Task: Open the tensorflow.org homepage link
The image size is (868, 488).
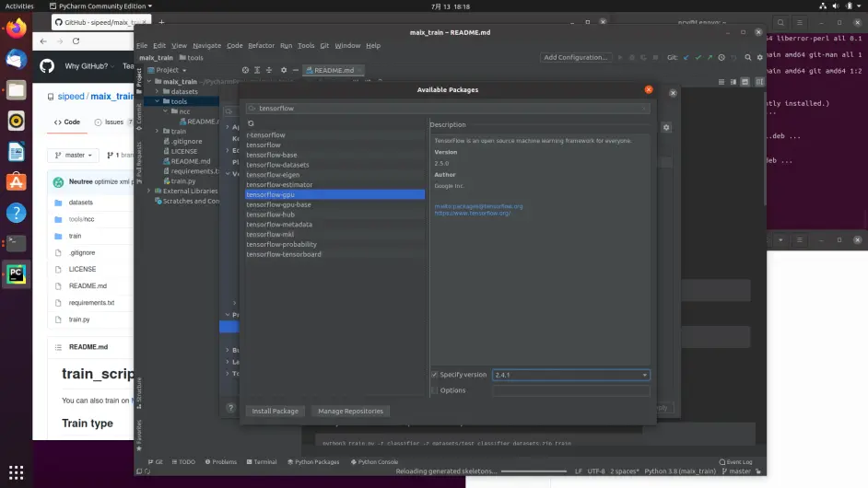Action: 472,213
